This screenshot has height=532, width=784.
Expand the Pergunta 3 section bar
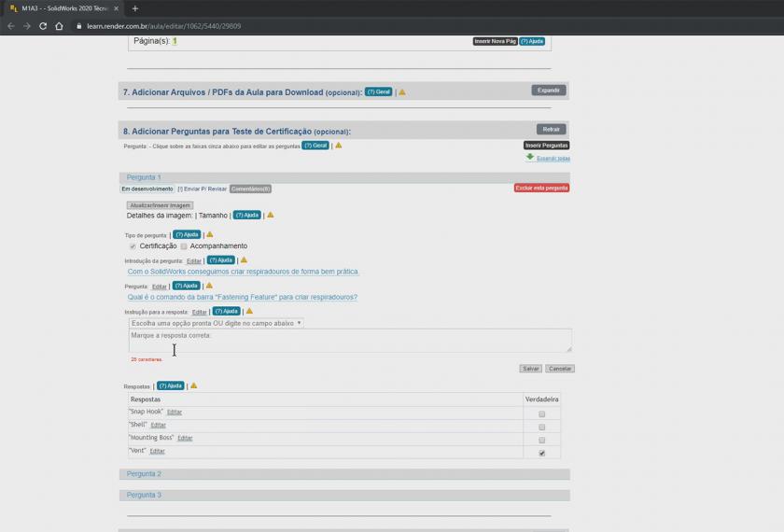point(343,495)
